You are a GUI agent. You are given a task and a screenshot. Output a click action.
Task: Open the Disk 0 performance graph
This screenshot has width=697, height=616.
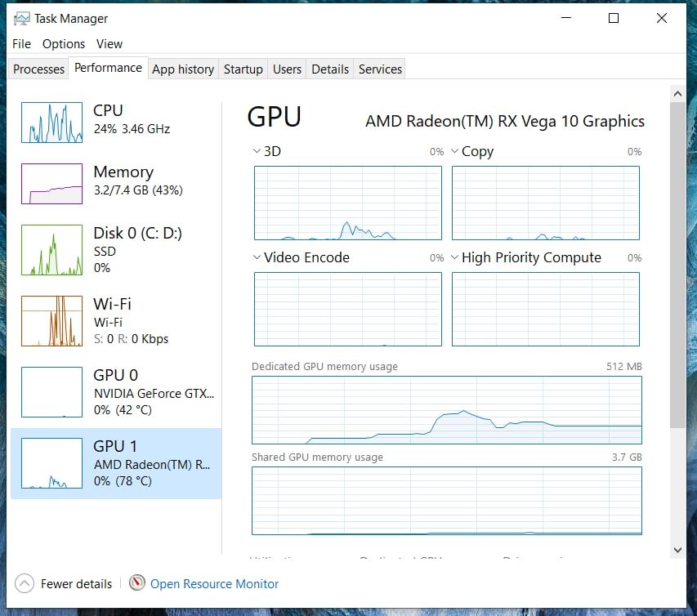click(51, 250)
